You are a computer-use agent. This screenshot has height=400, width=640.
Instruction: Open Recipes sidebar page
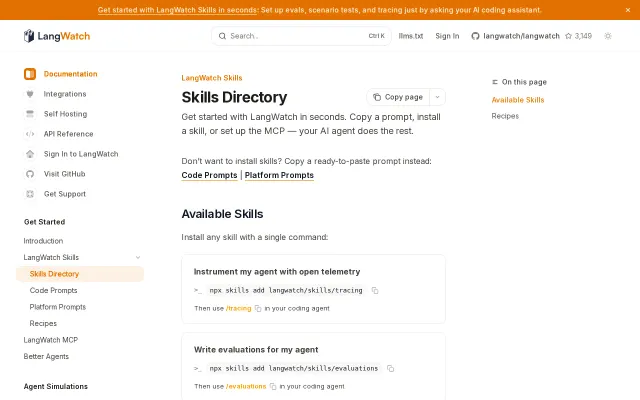[x=43, y=324]
